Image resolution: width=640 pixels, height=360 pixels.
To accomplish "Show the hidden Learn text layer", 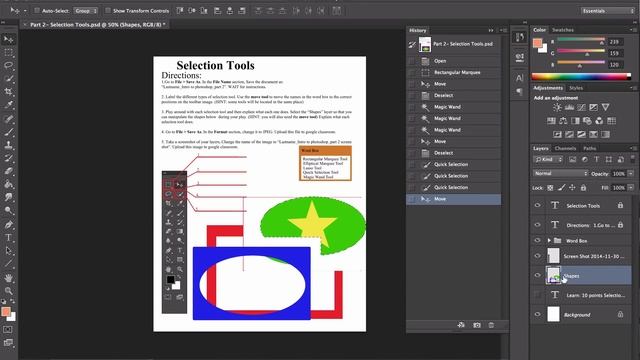I will pos(538,295).
